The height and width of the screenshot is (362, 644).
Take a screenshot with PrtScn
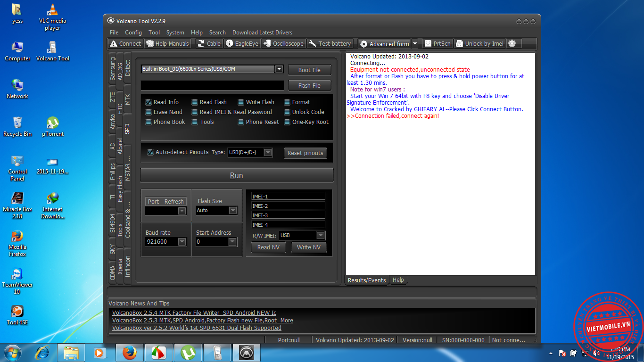[x=438, y=43]
